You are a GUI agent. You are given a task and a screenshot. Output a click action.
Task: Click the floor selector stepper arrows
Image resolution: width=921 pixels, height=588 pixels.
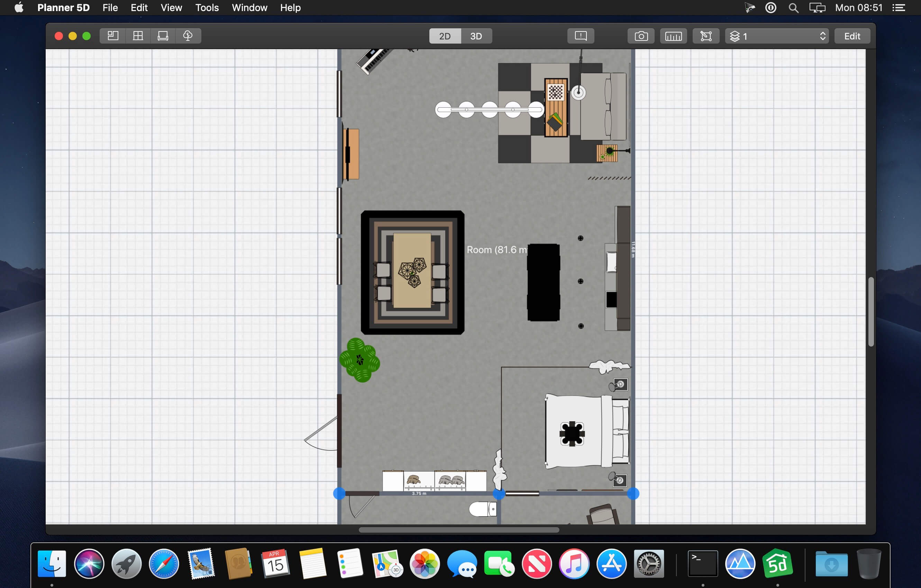click(822, 36)
